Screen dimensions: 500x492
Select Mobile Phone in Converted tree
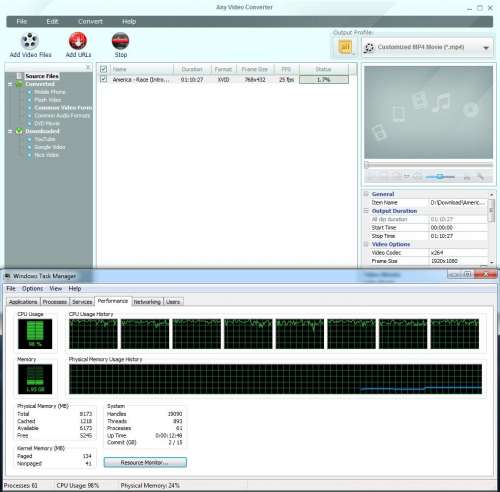(x=50, y=92)
